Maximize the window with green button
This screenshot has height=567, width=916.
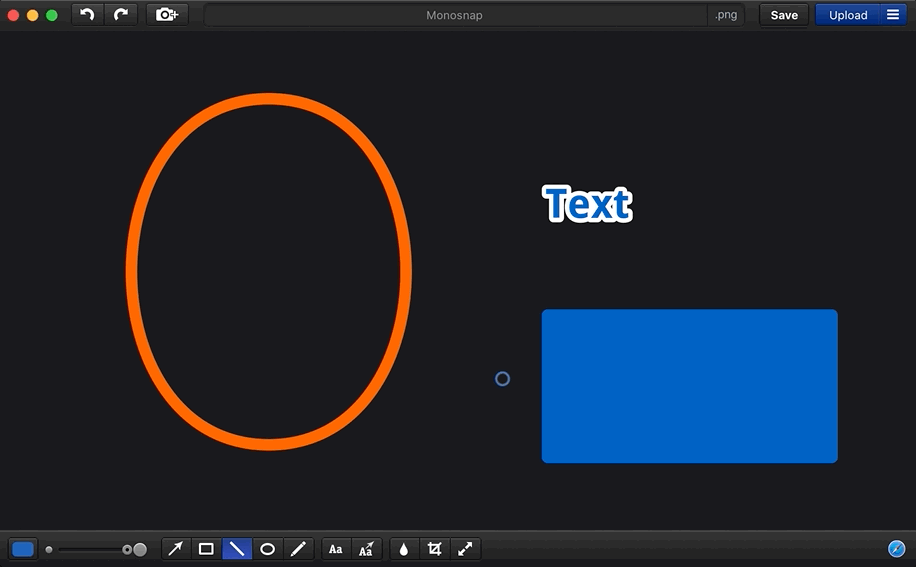52,15
